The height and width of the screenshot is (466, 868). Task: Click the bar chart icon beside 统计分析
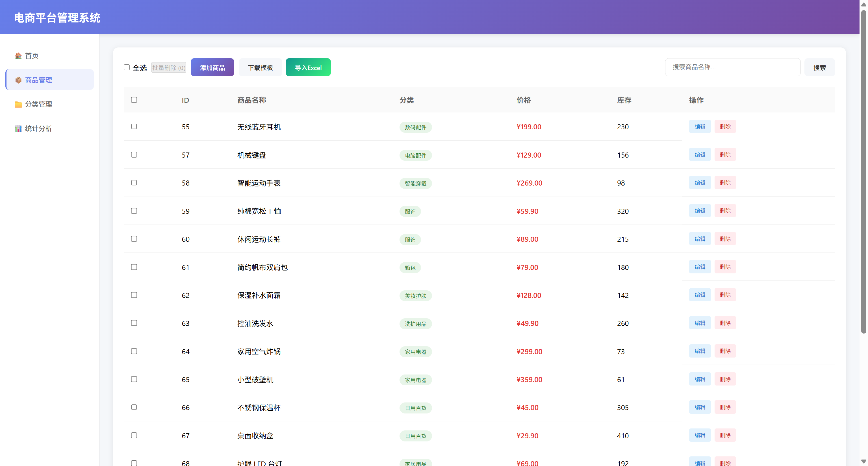pos(18,128)
